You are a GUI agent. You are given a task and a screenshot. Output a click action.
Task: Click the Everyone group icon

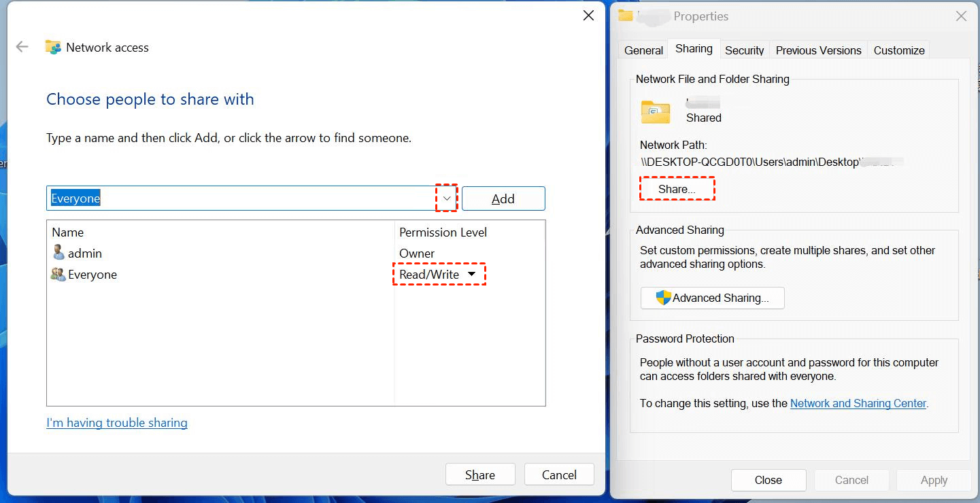[x=58, y=275]
